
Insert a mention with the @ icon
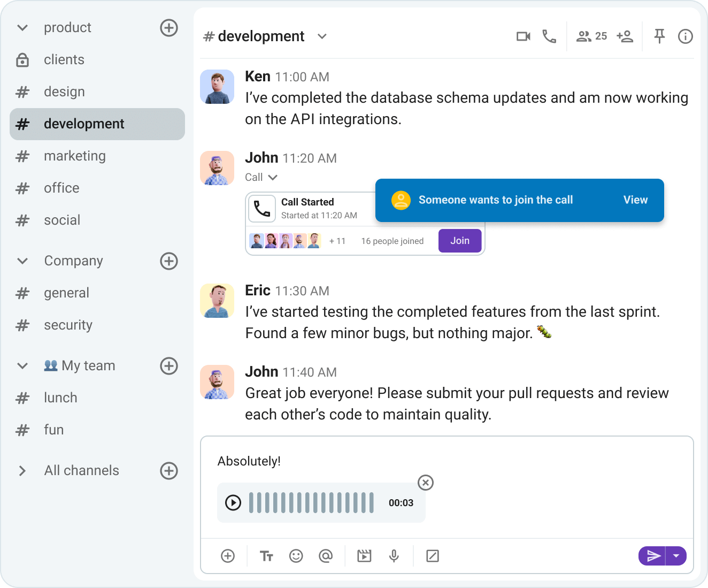325,556
